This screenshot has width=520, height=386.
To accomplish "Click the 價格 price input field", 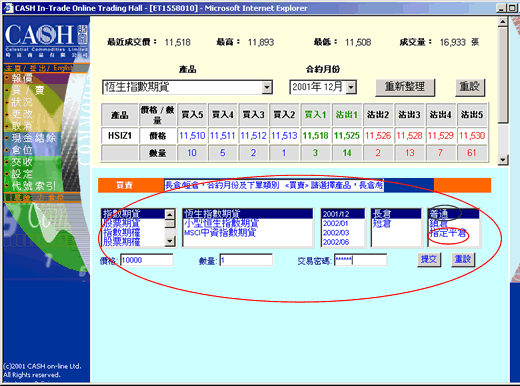I will click(147, 260).
